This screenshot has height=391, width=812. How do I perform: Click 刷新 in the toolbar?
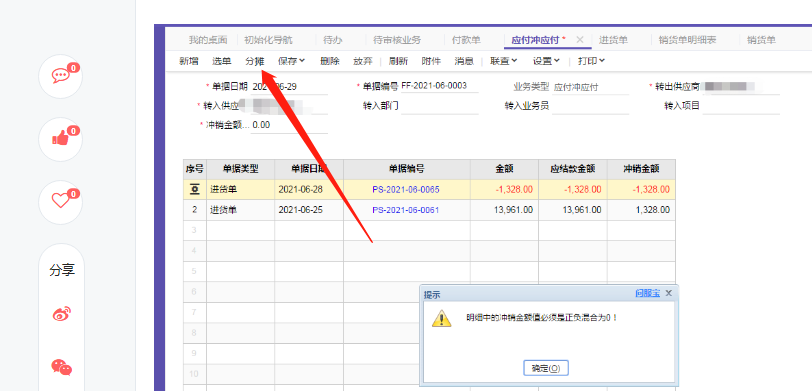tap(398, 61)
